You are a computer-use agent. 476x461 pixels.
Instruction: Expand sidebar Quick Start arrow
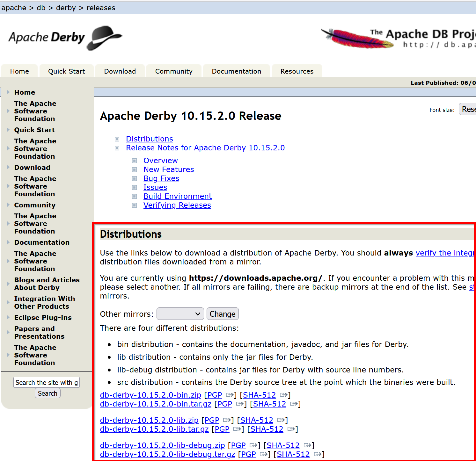(x=8, y=130)
